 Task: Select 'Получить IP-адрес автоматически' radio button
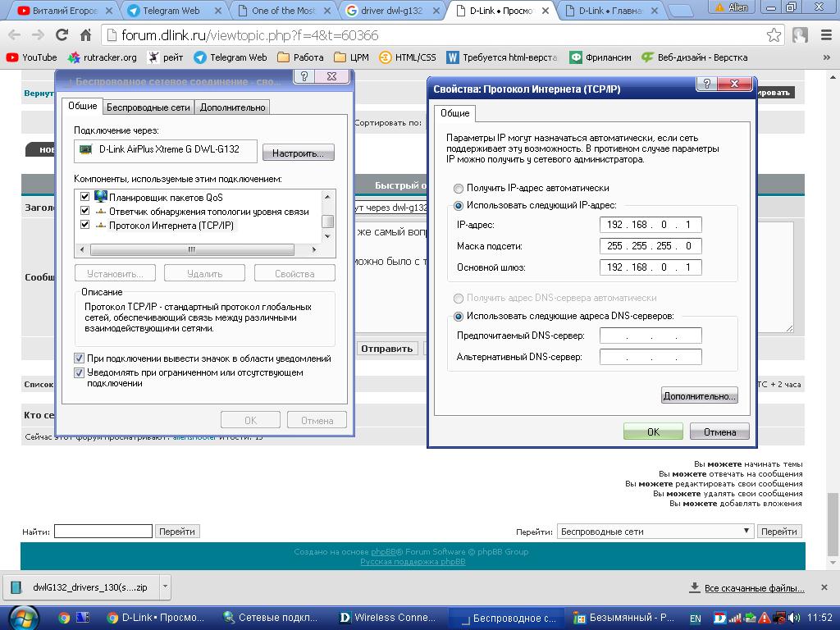(459, 188)
